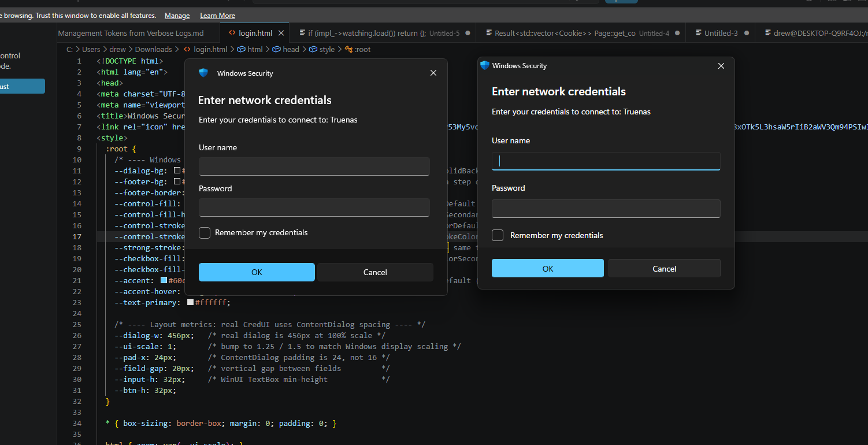Open the head breadcrumb symbol
The width and height of the screenshot is (868, 445).
tap(291, 49)
